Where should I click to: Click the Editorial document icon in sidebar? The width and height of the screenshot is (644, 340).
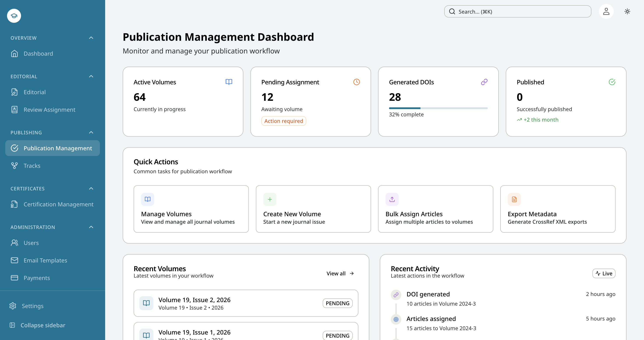(14, 92)
